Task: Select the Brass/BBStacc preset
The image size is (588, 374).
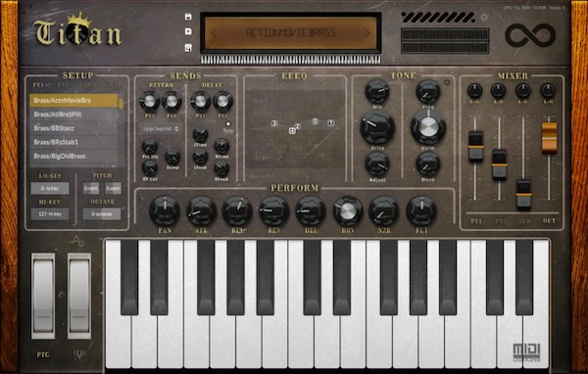Action: tap(73, 128)
